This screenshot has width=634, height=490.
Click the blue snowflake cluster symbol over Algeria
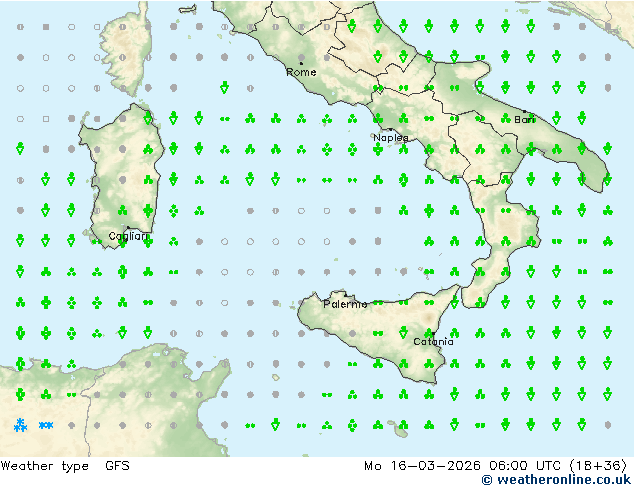[20, 425]
